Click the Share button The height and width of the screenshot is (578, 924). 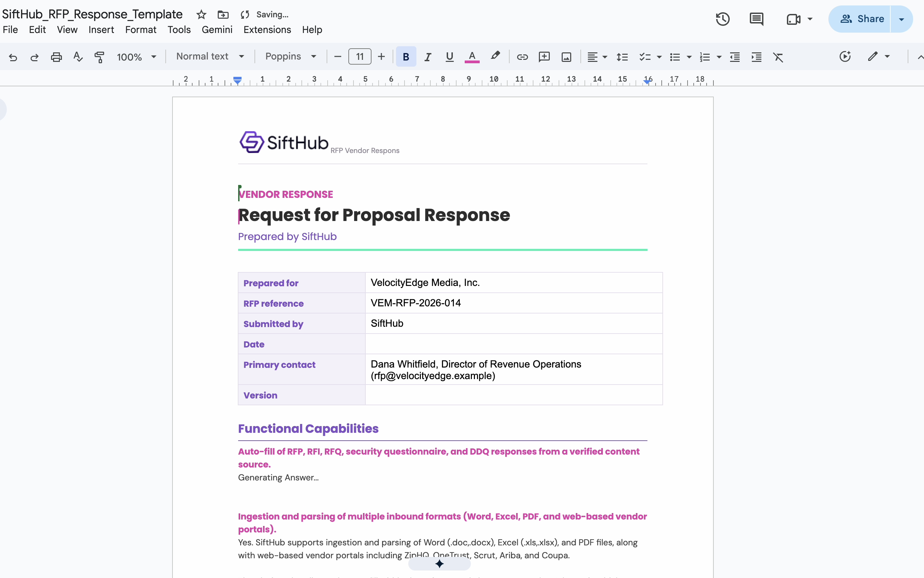[861, 19]
